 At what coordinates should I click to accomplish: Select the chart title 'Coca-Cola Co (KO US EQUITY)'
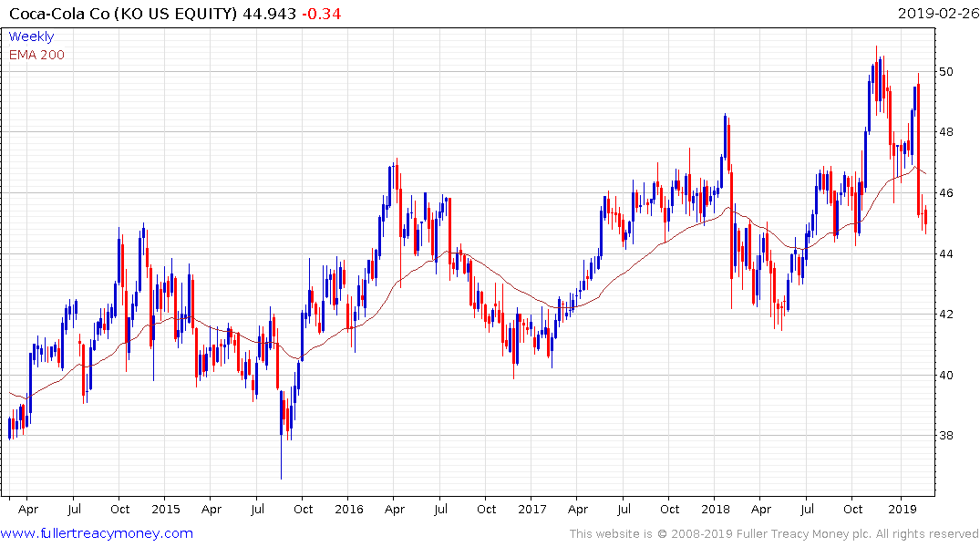pyautogui.click(x=123, y=14)
